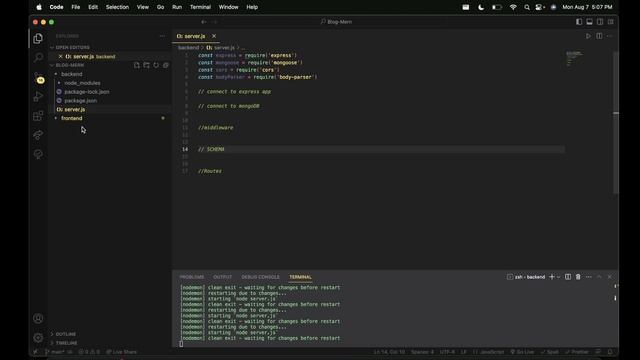Toggle primary sidebar visibility

(x=579, y=22)
